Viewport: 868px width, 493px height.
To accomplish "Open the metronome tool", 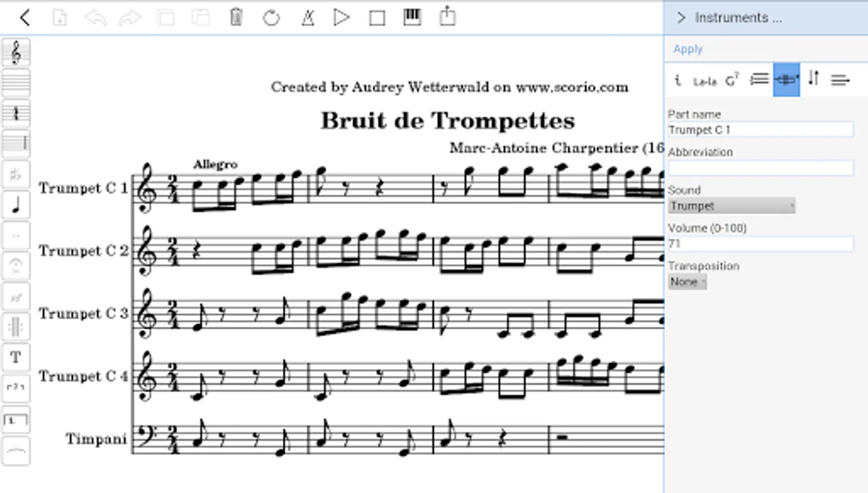I will [x=308, y=18].
